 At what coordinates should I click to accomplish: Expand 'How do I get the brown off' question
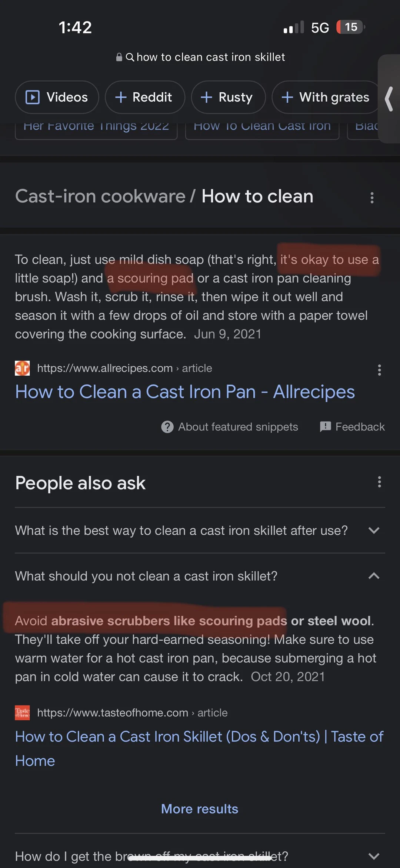pyautogui.click(x=374, y=856)
